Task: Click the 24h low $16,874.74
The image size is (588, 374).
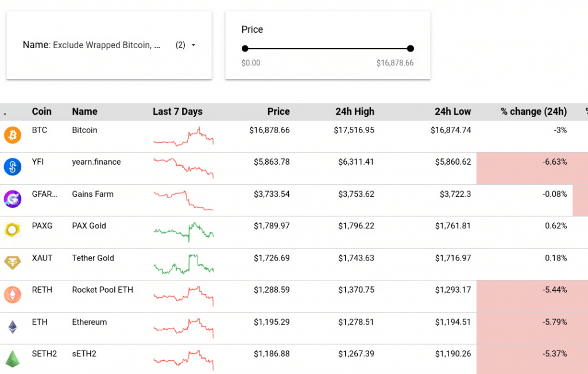Action: point(451,130)
